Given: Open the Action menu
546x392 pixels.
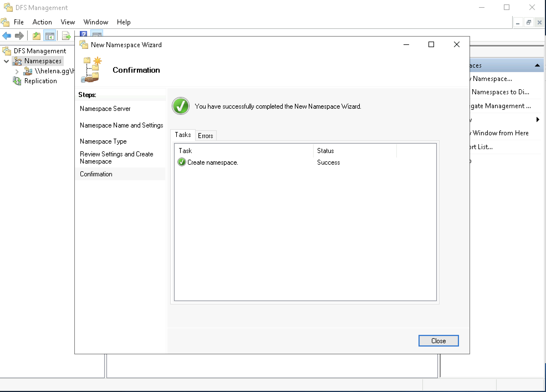Looking at the screenshot, I should tap(42, 22).
